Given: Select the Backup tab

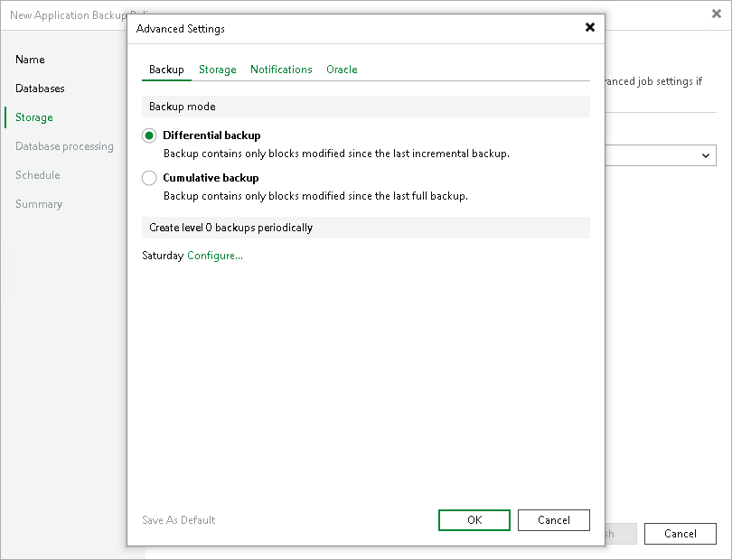Looking at the screenshot, I should pos(166,69).
